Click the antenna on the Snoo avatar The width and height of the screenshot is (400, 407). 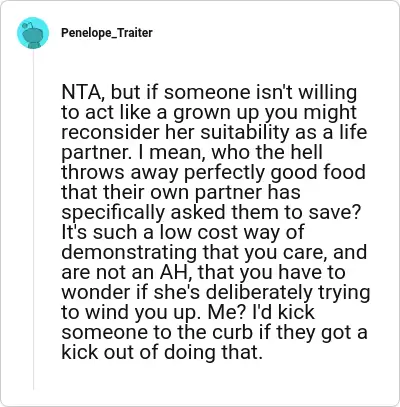coord(29,25)
